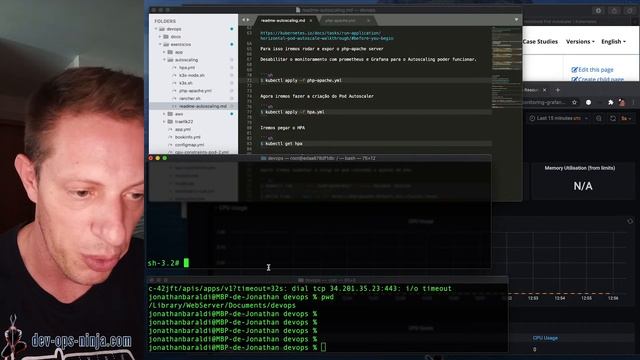Close the readme-autoscaling.md tab
The width and height of the screenshot is (640, 360).
point(311,20)
